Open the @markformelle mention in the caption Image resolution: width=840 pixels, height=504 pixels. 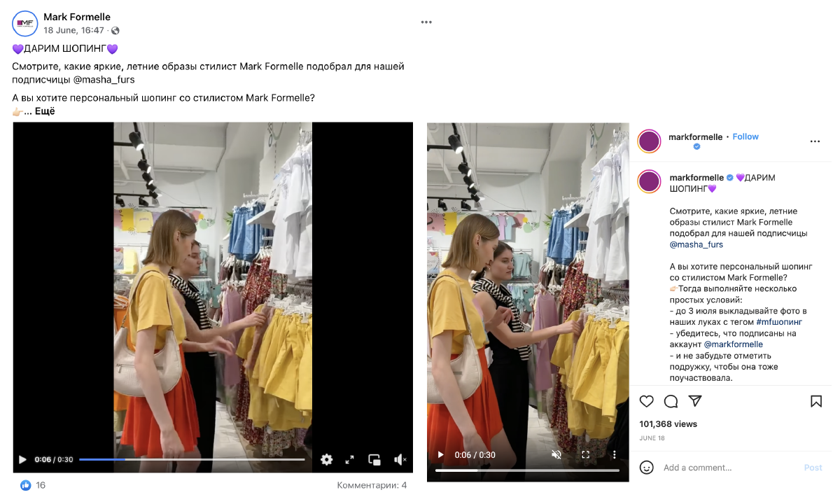click(x=734, y=344)
